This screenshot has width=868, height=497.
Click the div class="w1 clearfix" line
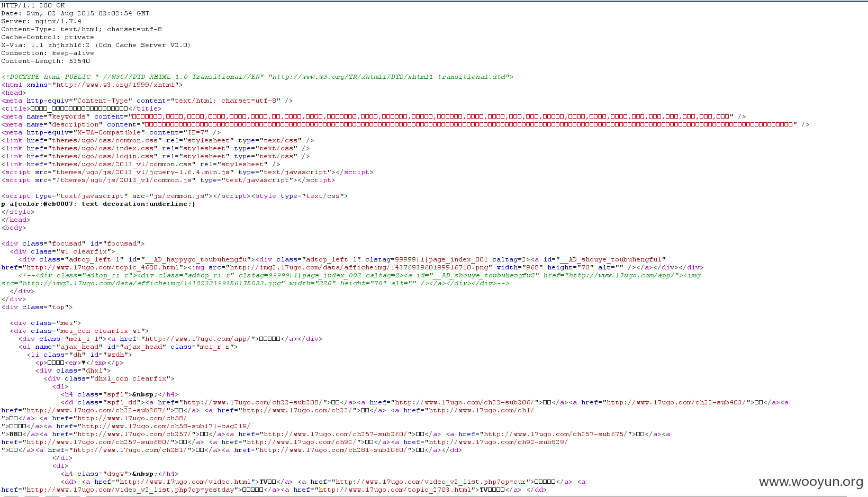(x=62, y=251)
